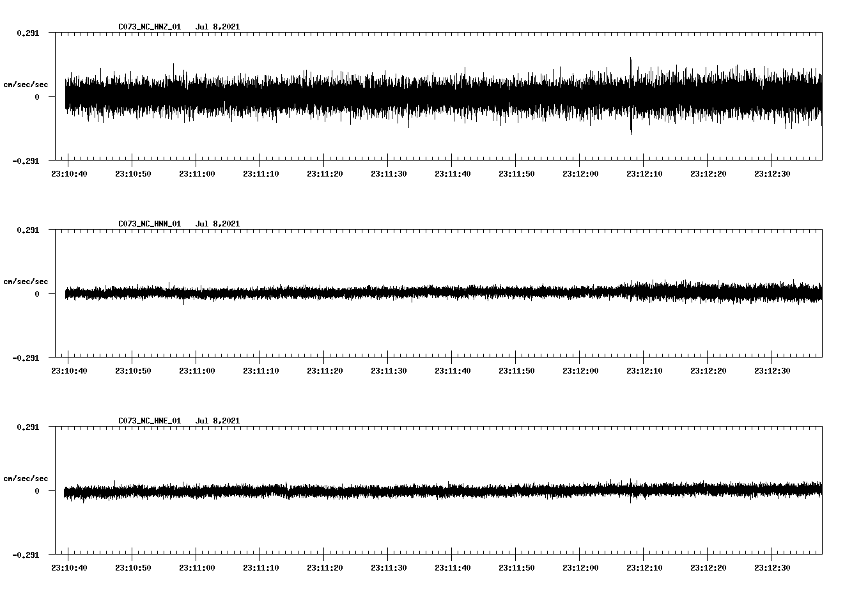This screenshot has width=868, height=591.
Task: Click the cm/sec/sec unit label of HNN plot
Action: (26, 281)
